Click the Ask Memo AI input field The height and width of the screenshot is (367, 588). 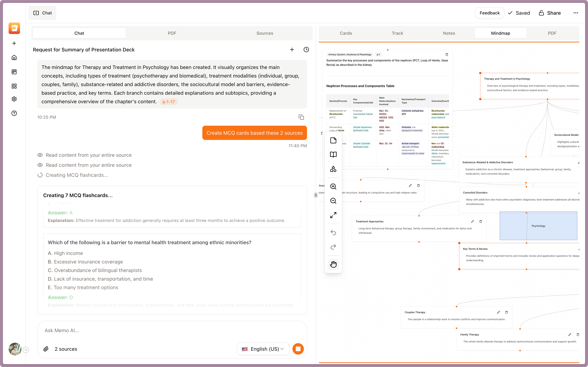[170, 330]
